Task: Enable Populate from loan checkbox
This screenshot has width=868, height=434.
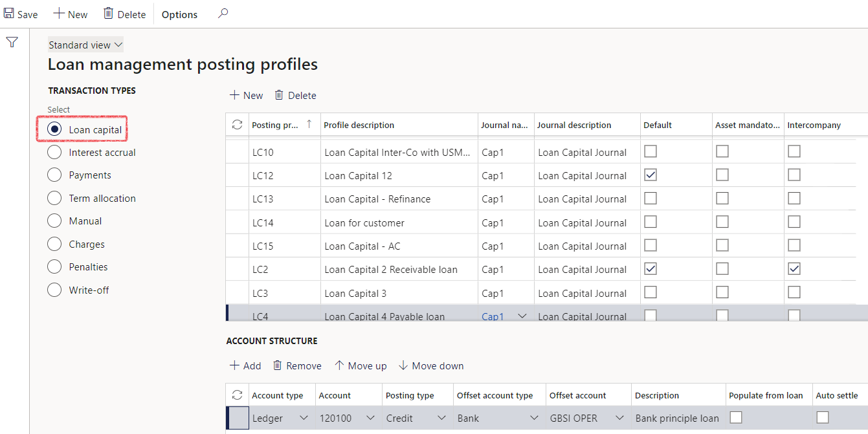Action: (736, 418)
